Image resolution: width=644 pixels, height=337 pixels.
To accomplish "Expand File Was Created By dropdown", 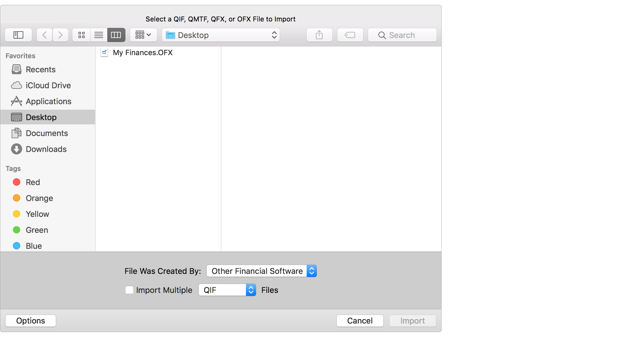I will 261,271.
